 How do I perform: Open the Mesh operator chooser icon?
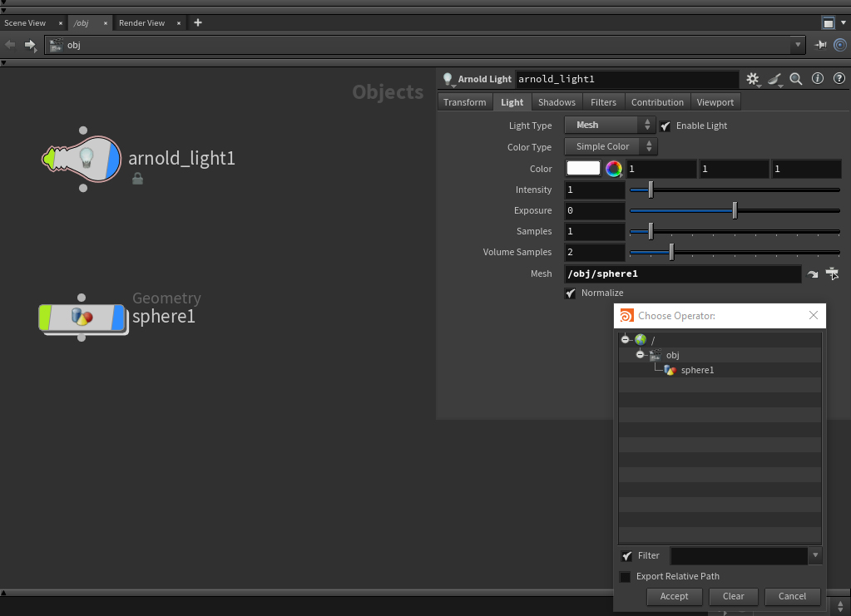(832, 274)
